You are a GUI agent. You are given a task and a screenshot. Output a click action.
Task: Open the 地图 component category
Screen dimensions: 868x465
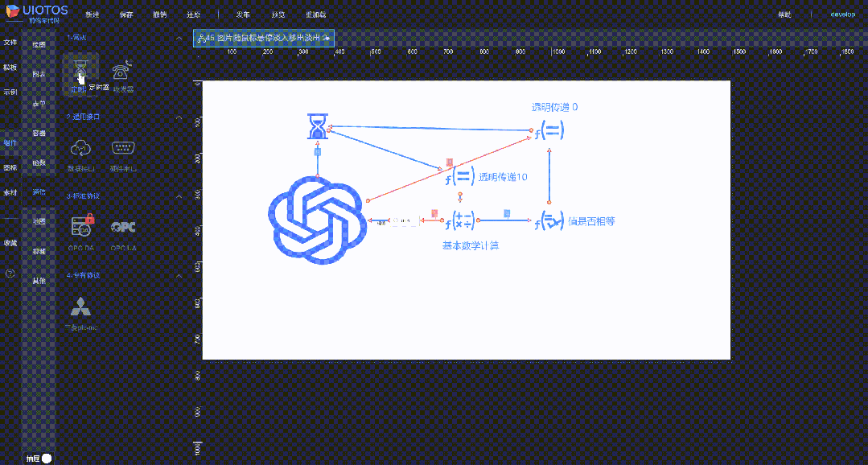pos(39,221)
